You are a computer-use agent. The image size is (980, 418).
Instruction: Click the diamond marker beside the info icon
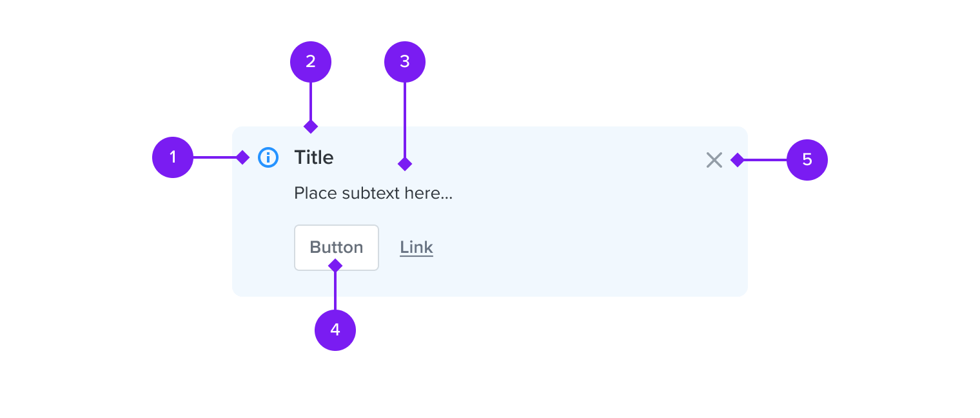pyautogui.click(x=242, y=157)
